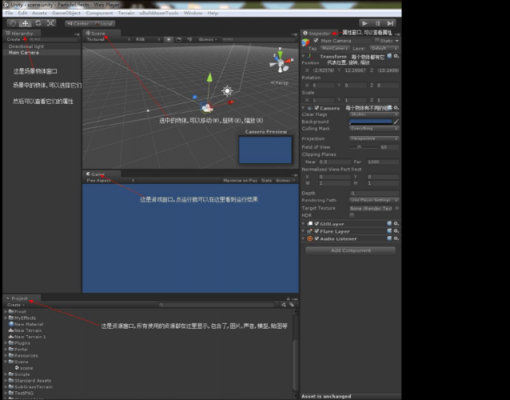Open Culling Mask dropdown Everything
This screenshot has width=510, height=400.
click(374, 128)
